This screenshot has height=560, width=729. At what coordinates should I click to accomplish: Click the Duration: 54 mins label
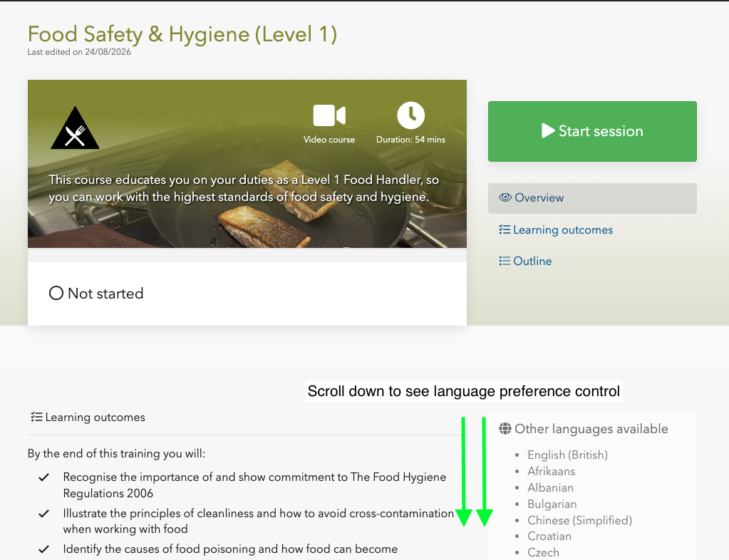(410, 140)
